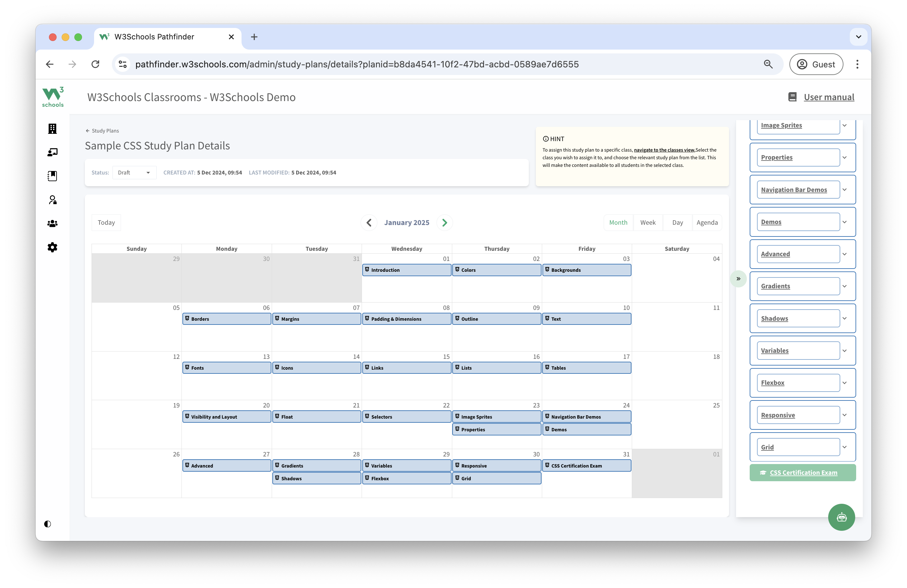907x588 pixels.
Task: Select the classes teaching icon in sidebar
Action: (52, 152)
